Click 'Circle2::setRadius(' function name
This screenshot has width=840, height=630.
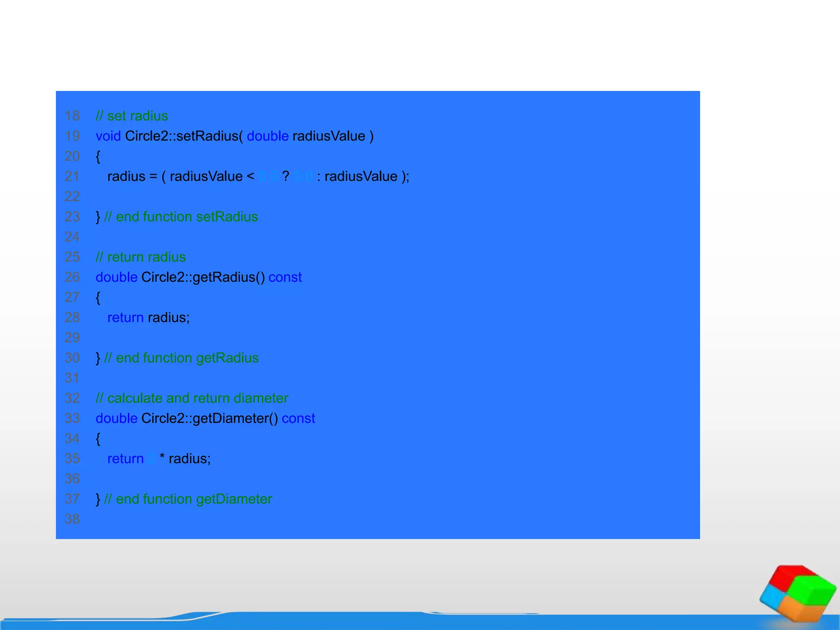point(184,136)
